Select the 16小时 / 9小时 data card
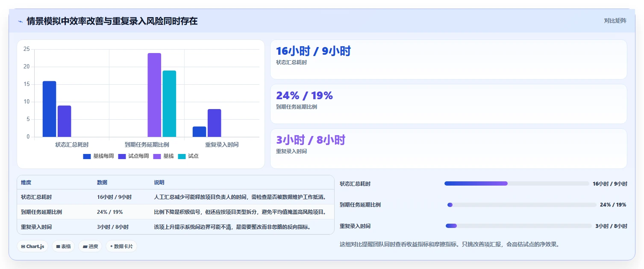 click(x=449, y=59)
